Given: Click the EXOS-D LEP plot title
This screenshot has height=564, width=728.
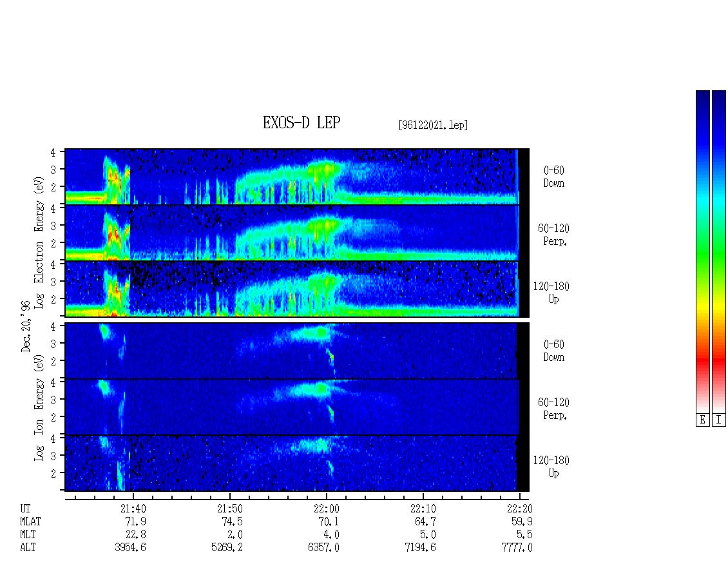Looking at the screenshot, I should pos(302,122).
